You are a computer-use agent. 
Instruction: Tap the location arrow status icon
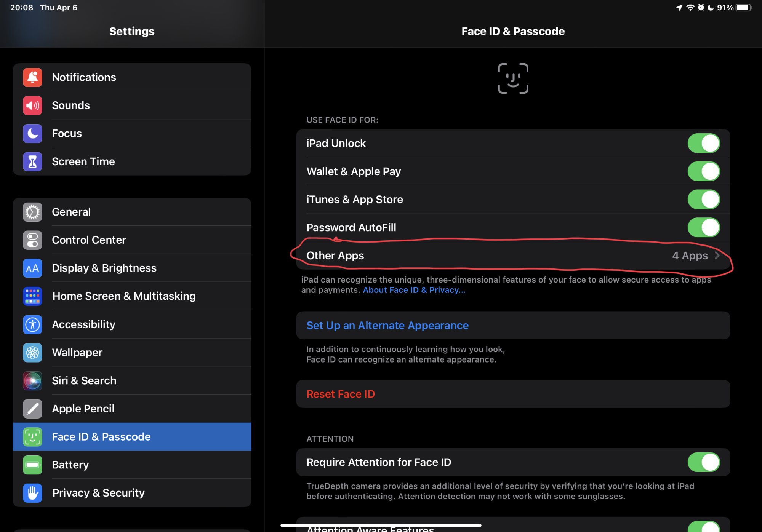pyautogui.click(x=679, y=8)
